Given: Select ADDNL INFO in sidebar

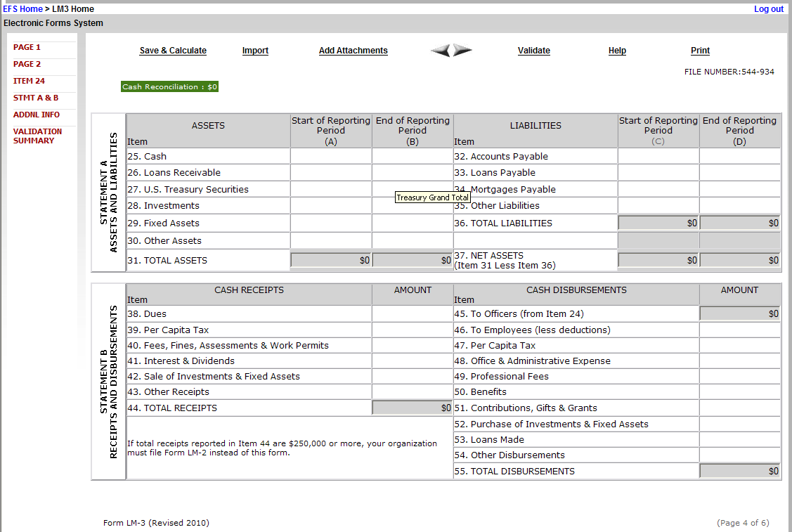Looking at the screenshot, I should [x=36, y=115].
